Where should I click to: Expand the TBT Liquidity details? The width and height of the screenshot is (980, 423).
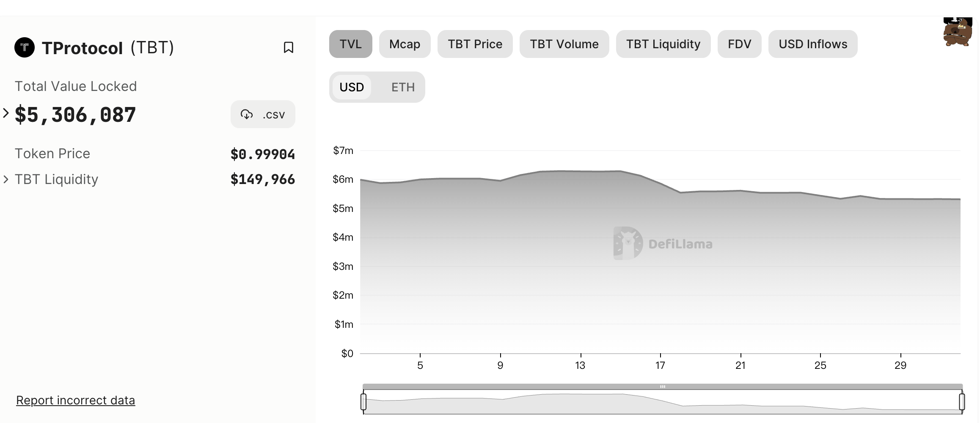coord(6,179)
